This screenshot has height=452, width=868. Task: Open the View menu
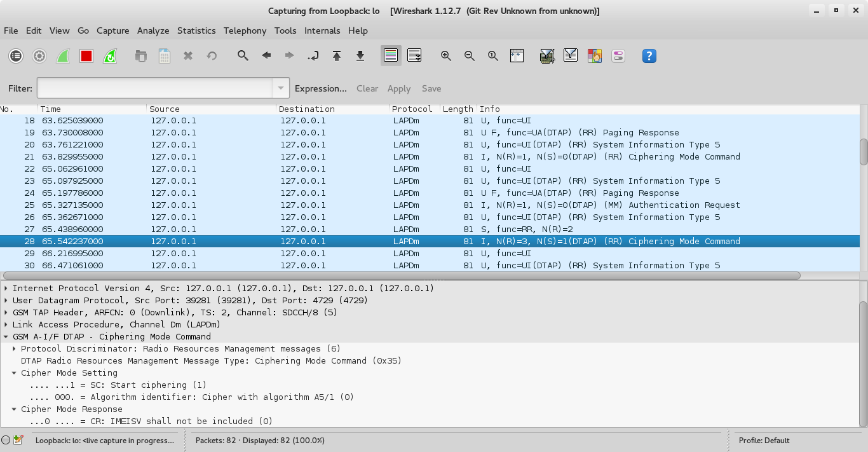[x=59, y=31]
